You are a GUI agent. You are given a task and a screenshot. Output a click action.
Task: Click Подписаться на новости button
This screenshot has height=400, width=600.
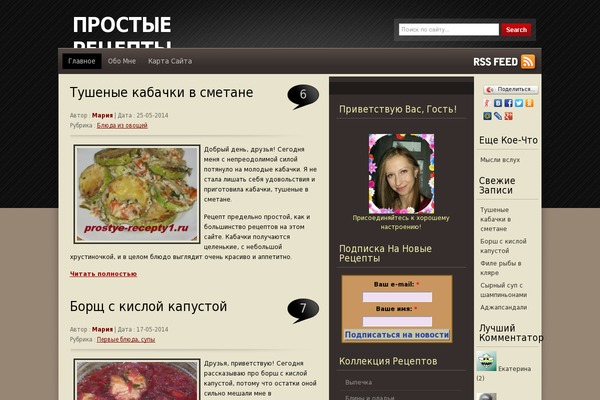397,335
